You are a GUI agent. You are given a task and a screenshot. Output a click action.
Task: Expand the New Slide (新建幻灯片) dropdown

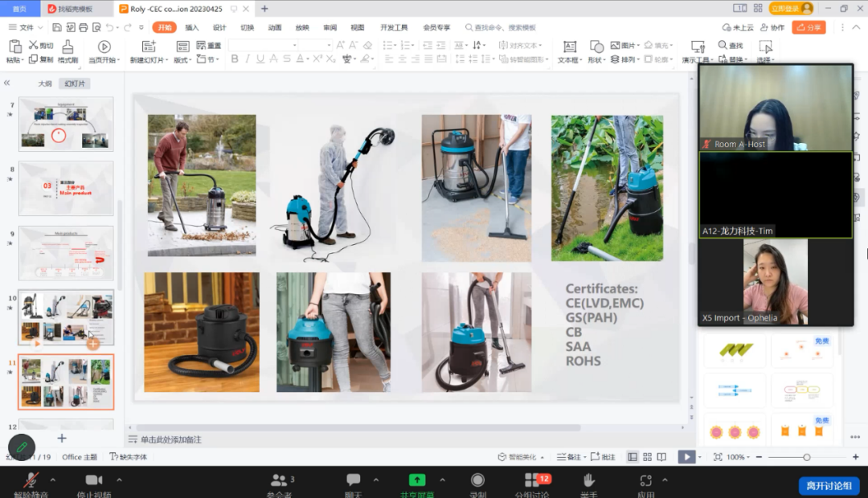tap(165, 60)
